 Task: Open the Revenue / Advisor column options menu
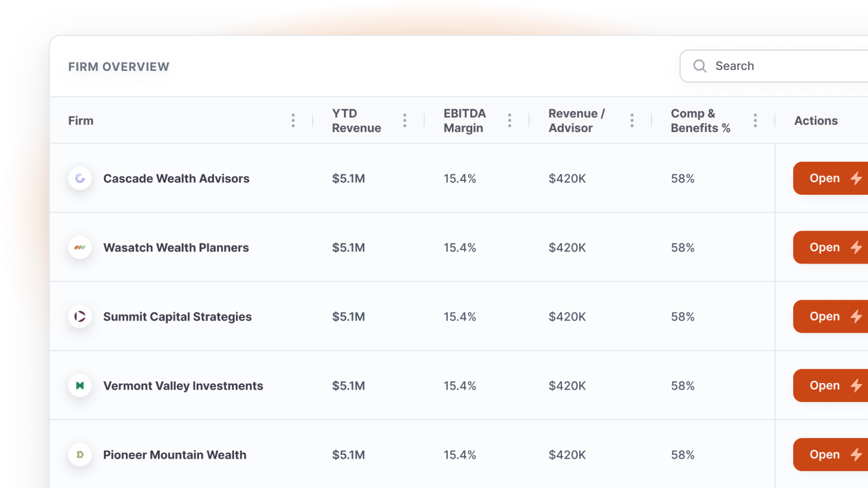pyautogui.click(x=632, y=121)
